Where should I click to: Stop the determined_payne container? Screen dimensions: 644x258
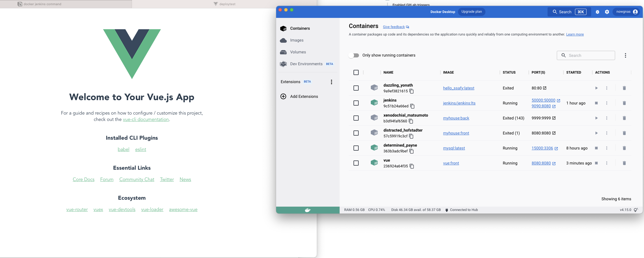point(596,148)
